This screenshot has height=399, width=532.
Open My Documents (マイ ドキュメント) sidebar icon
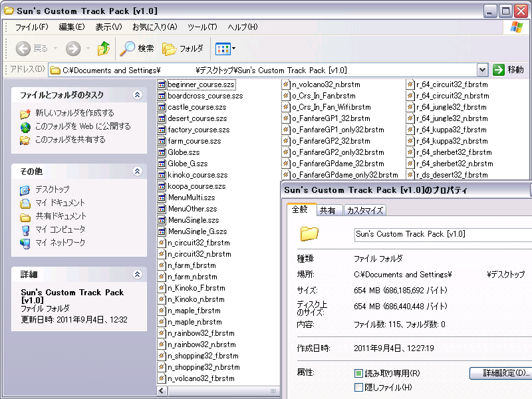pyautogui.click(x=25, y=203)
